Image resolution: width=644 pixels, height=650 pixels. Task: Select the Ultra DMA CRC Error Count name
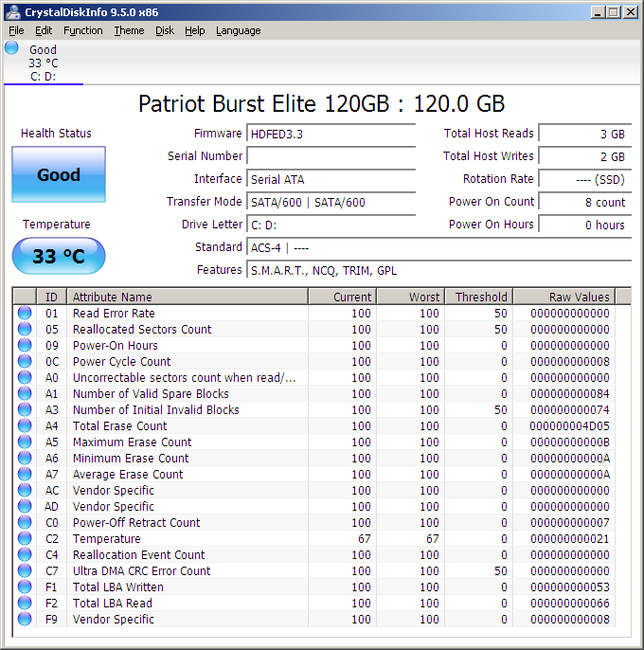coord(142,570)
